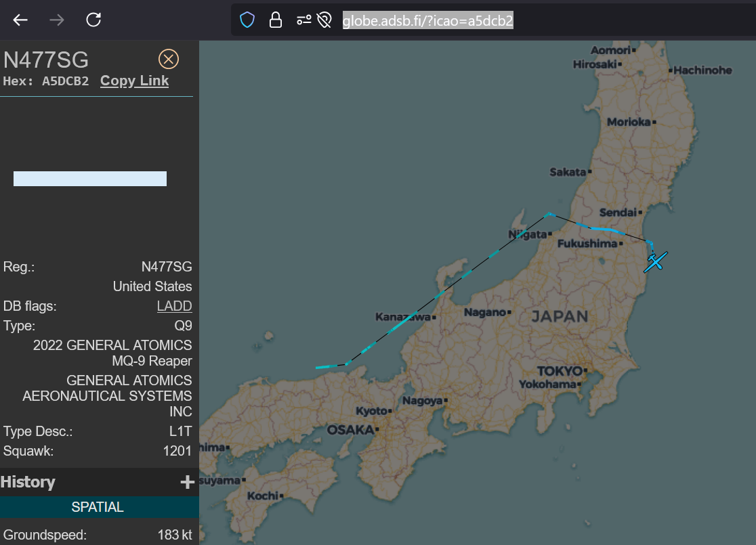This screenshot has height=545, width=756.
Task: Expand History with the plus button
Action: click(187, 482)
